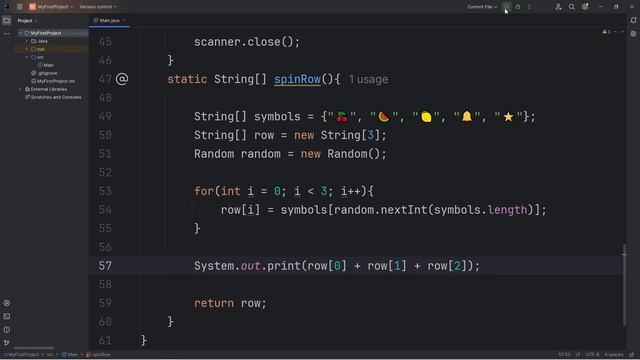Expand the External Libraries node
This screenshot has width=640, height=360.
click(x=20, y=89)
